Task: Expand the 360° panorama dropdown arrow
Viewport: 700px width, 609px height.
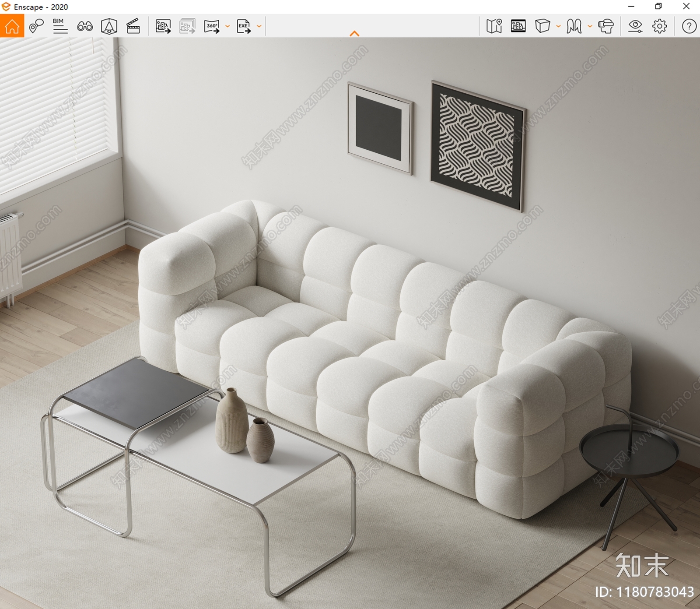Action: point(227,26)
